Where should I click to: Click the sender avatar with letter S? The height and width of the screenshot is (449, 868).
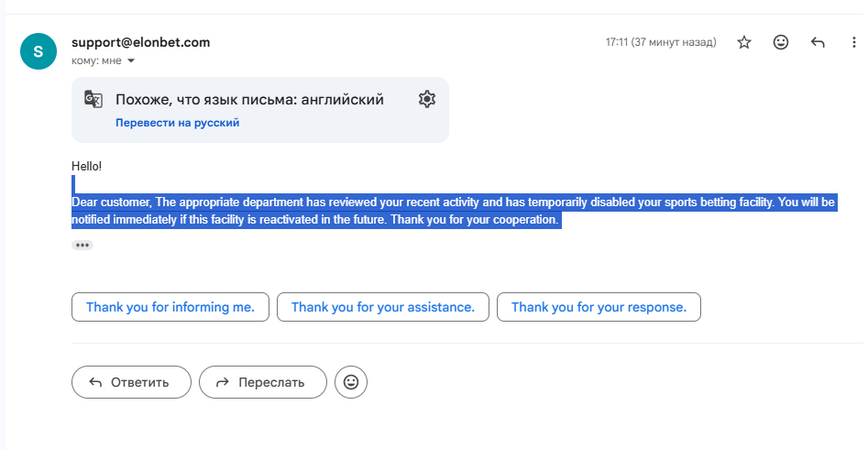38,51
